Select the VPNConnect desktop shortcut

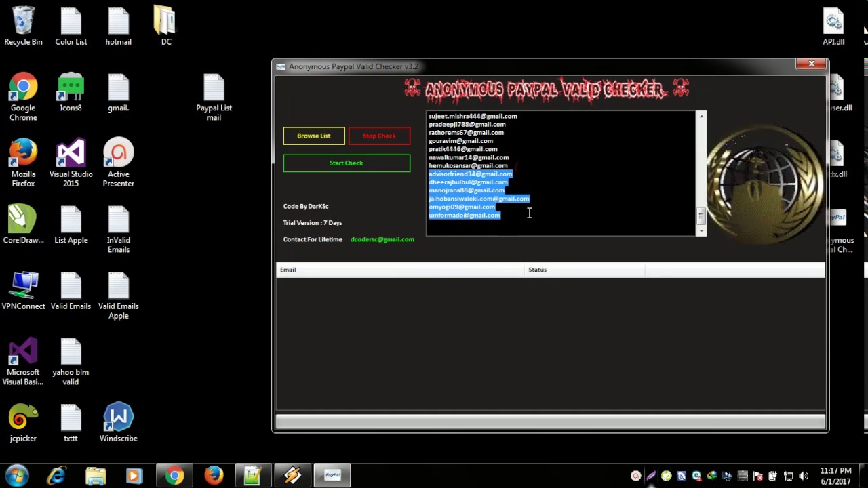click(x=23, y=291)
